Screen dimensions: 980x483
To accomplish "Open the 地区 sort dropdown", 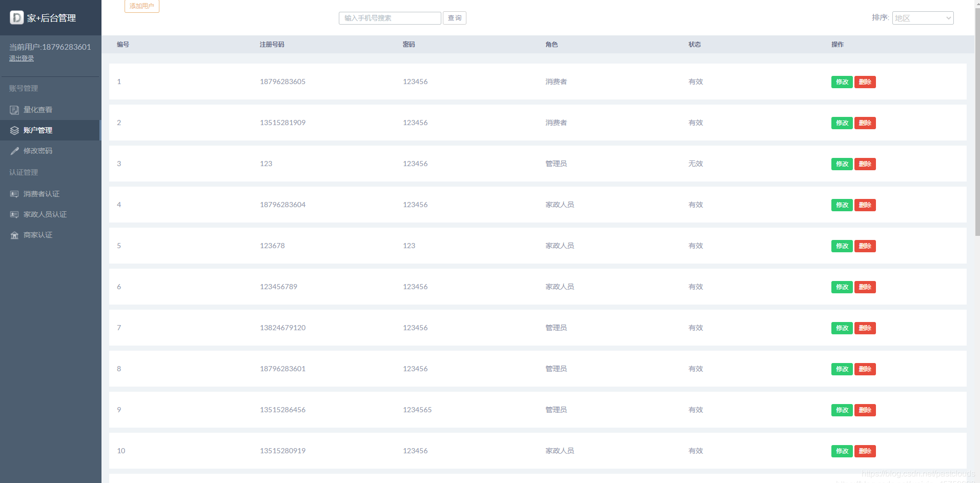I will click(x=923, y=18).
